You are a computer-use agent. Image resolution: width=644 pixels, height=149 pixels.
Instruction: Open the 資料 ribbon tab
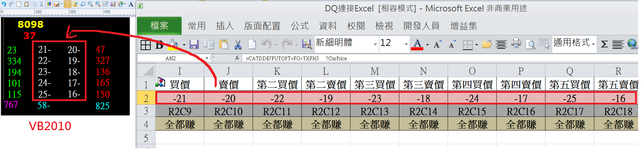pos(328,26)
